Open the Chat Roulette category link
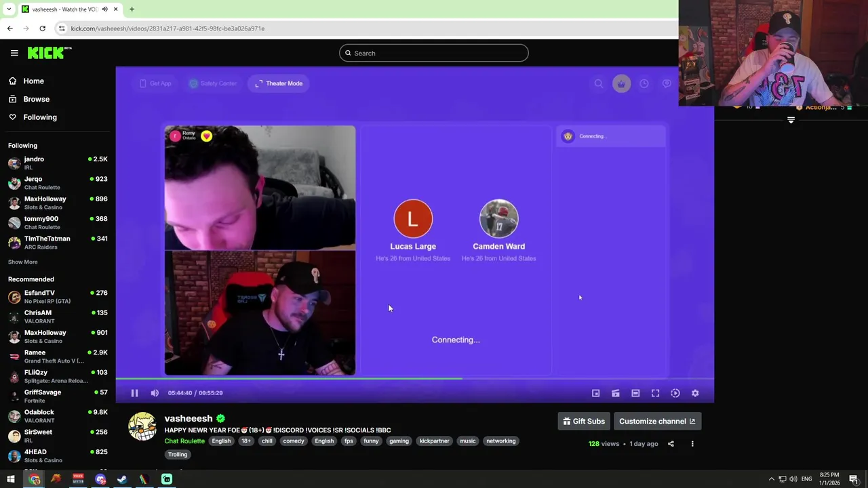 [x=184, y=441]
